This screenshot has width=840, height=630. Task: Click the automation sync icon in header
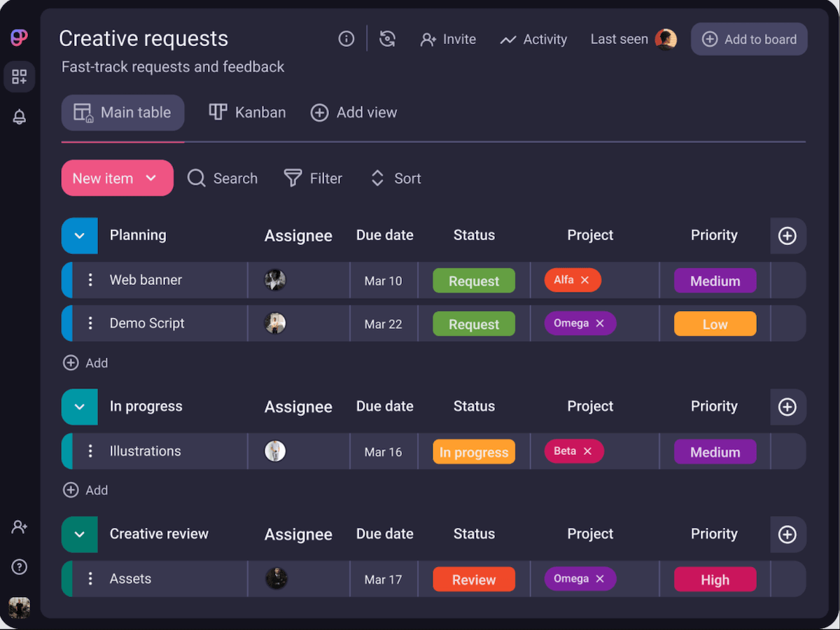(x=388, y=39)
